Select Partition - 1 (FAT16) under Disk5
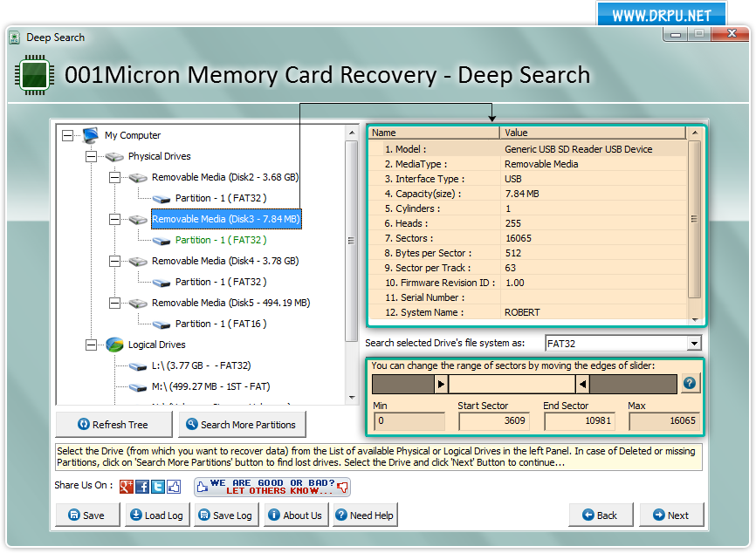This screenshot has width=756, height=553. (x=221, y=324)
